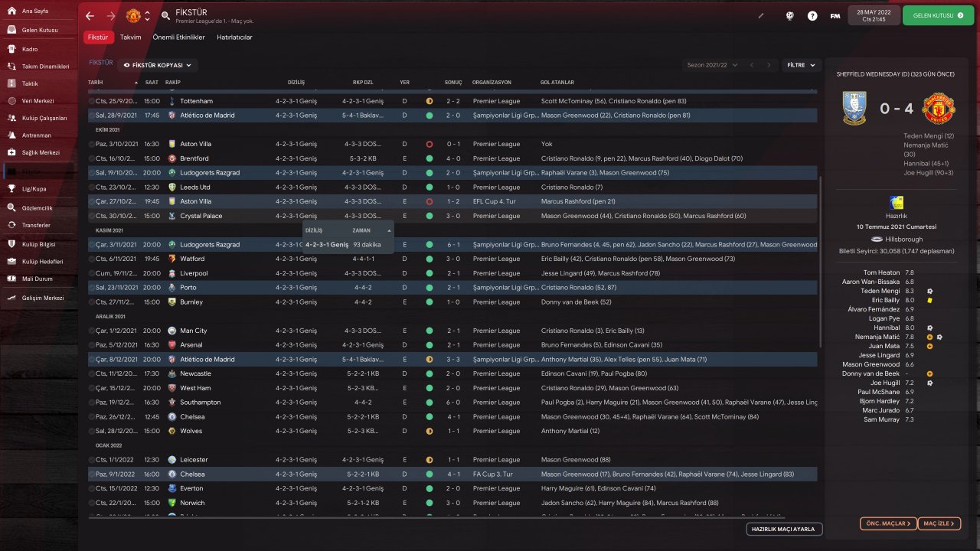Open the Gelişim Merkezi sidebar icon

[x=12, y=298]
